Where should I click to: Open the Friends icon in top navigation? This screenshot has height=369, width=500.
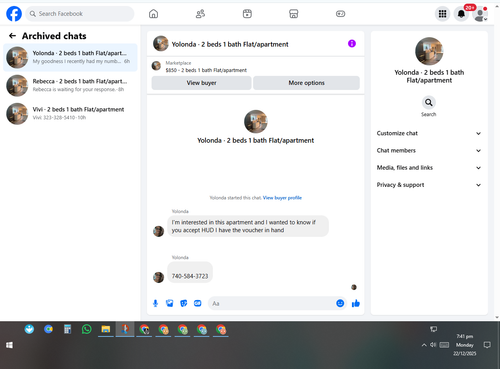coord(200,14)
